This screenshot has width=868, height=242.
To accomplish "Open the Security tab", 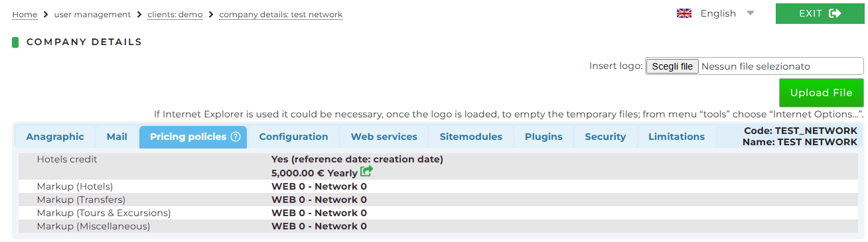I will [605, 137].
